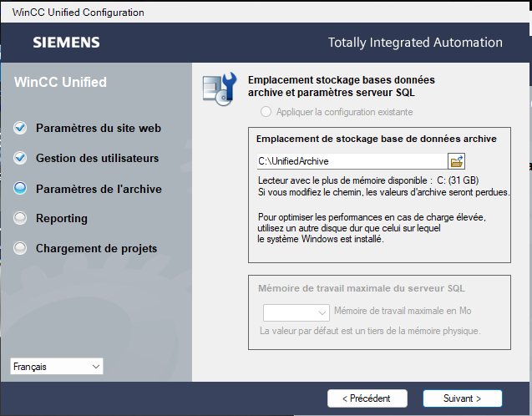Click Emplacement de stockage base de données archive label
This screenshot has width=532, height=416.
377,139
